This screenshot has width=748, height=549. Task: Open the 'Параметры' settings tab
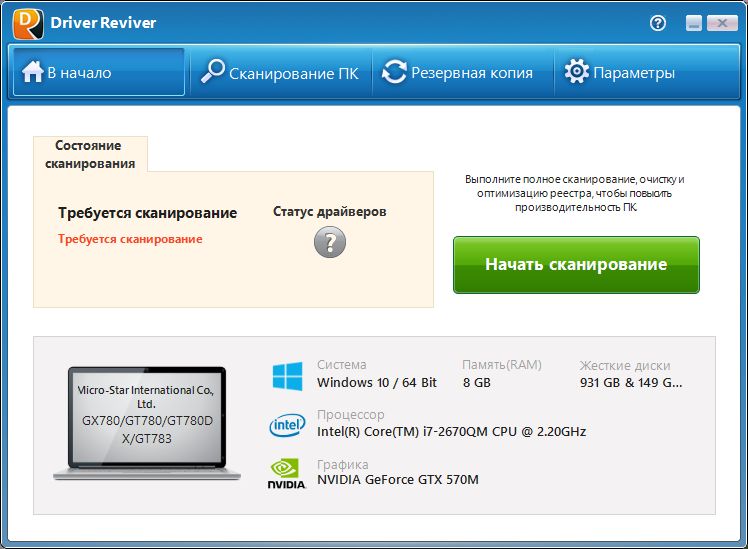[x=645, y=73]
